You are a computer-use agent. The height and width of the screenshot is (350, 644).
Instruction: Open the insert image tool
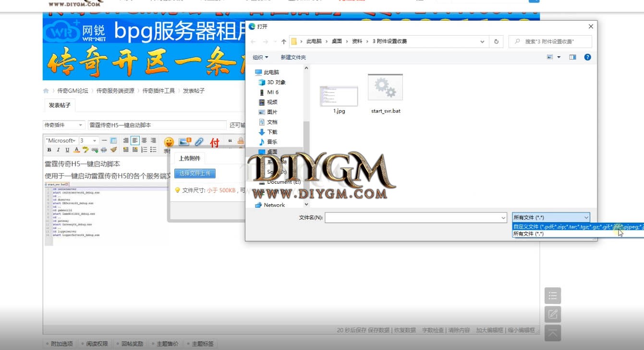[x=185, y=141]
